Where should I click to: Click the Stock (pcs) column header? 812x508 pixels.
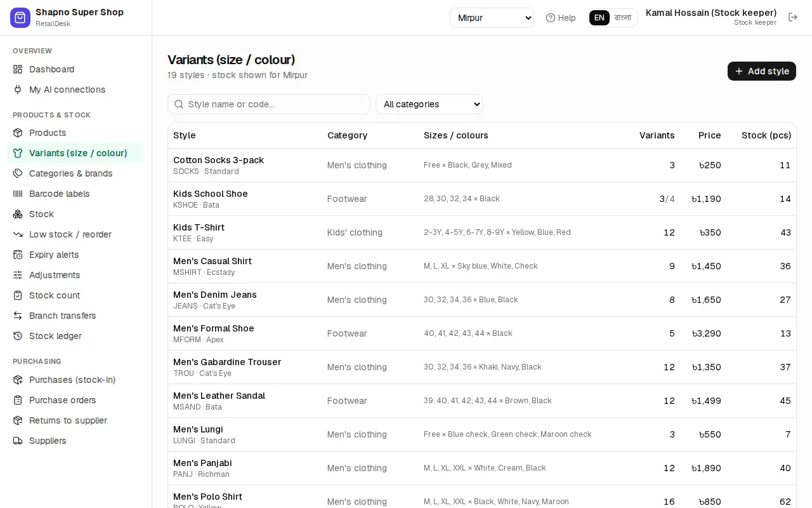click(766, 135)
